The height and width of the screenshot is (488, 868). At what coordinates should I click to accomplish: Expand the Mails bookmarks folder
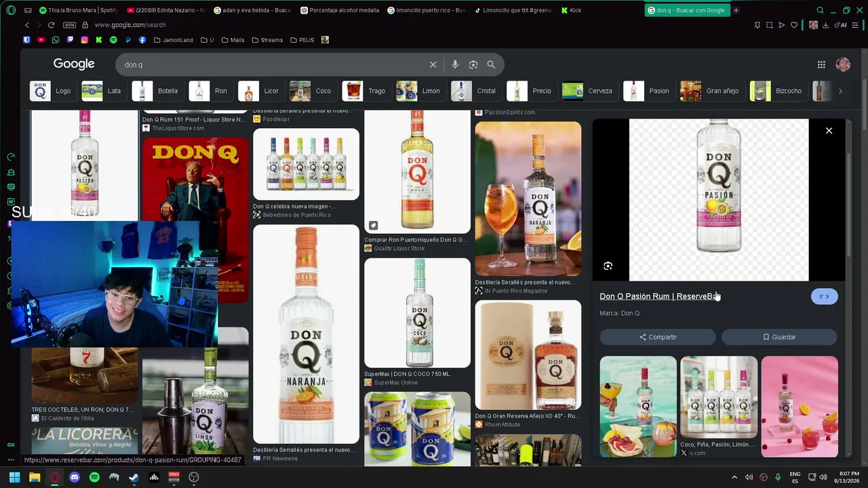coord(233,40)
